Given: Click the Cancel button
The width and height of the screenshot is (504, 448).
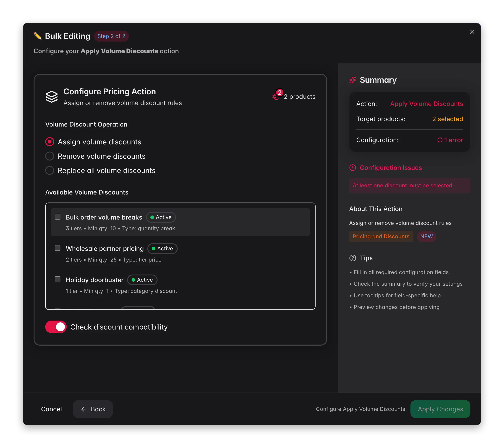Looking at the screenshot, I should pos(51,409).
